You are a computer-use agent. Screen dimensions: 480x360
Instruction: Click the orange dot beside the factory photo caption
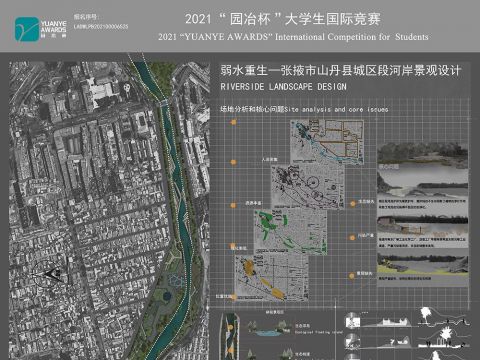[x=352, y=237]
